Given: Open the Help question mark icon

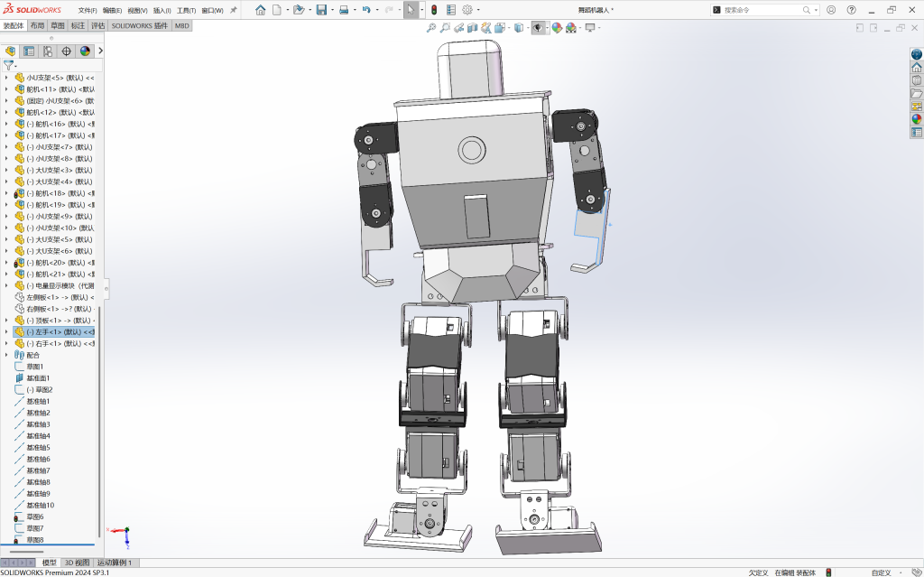Looking at the screenshot, I should 851,10.
